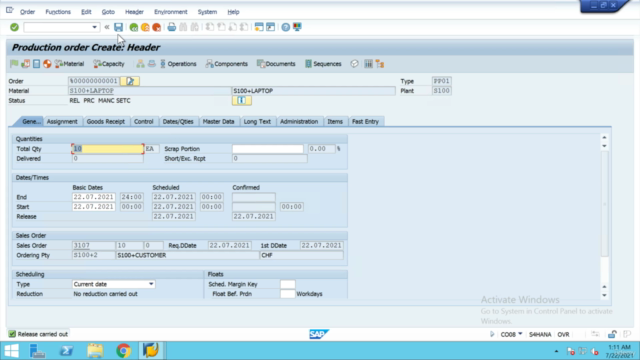Click the Sequences button
The width and height of the screenshot is (640, 360).
click(x=323, y=64)
